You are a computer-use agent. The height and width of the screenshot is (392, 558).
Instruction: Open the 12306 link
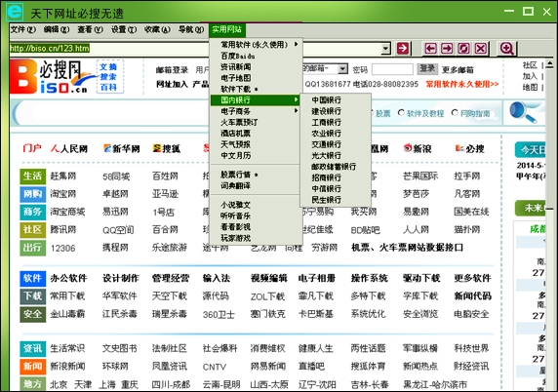pyautogui.click(x=63, y=248)
